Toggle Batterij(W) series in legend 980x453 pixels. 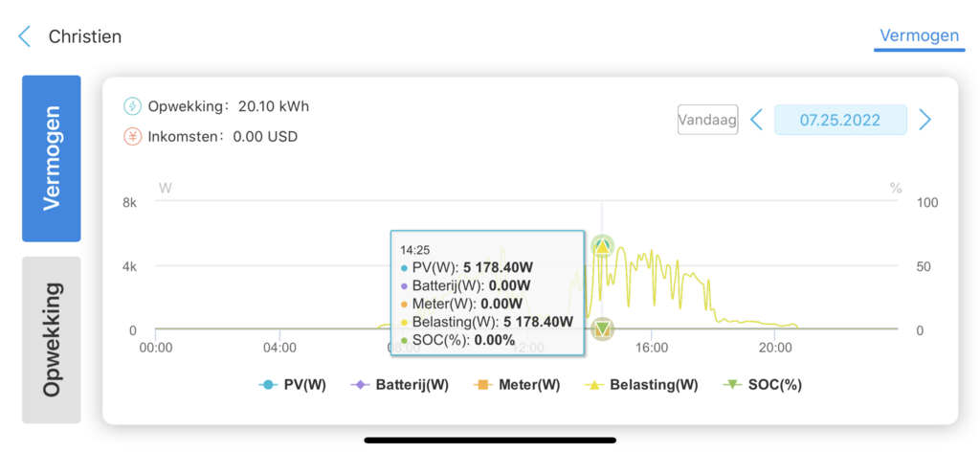click(398, 385)
